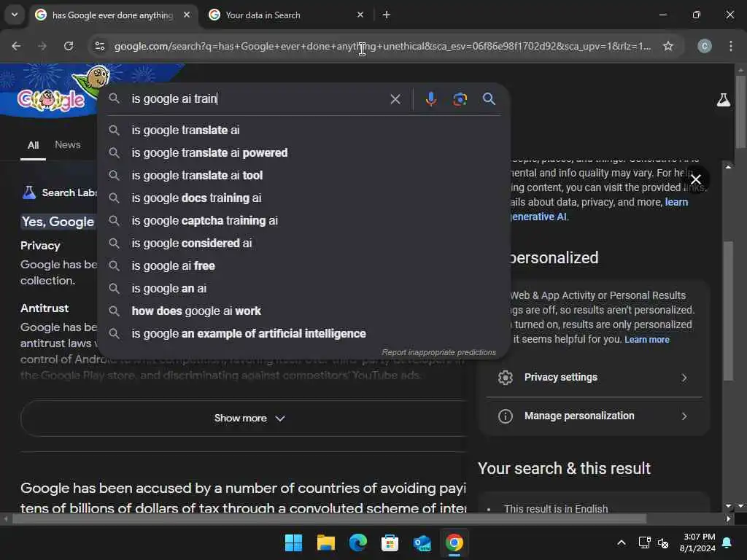Pick 'is google an example of artificial intelligence'
This screenshot has width=747, height=560.
tap(304, 334)
